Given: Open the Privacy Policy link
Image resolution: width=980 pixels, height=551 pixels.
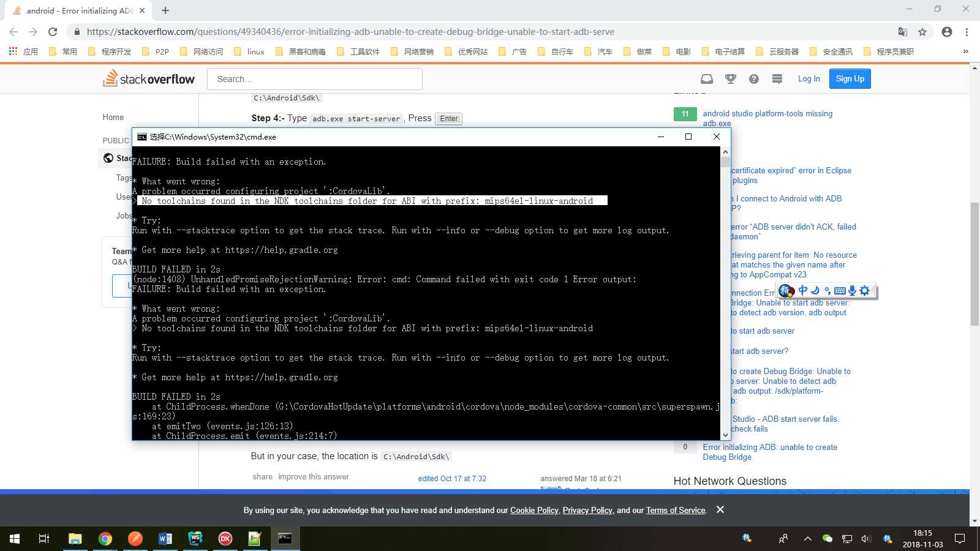Looking at the screenshot, I should pyautogui.click(x=587, y=510).
